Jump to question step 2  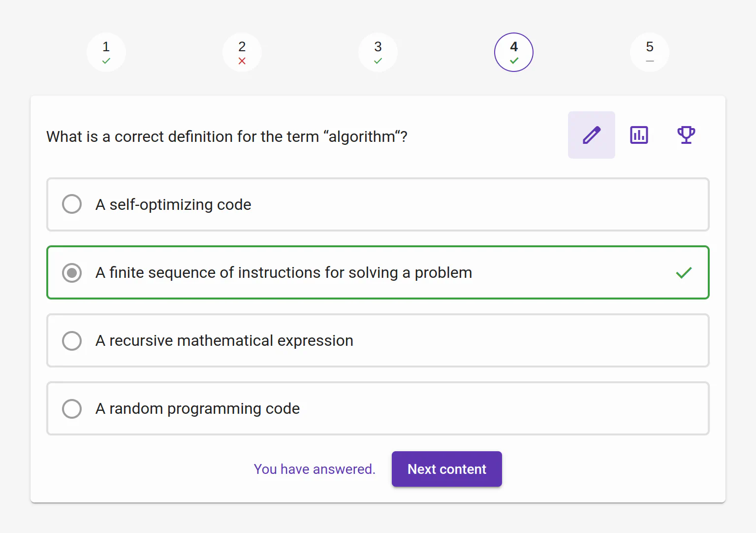(x=242, y=52)
